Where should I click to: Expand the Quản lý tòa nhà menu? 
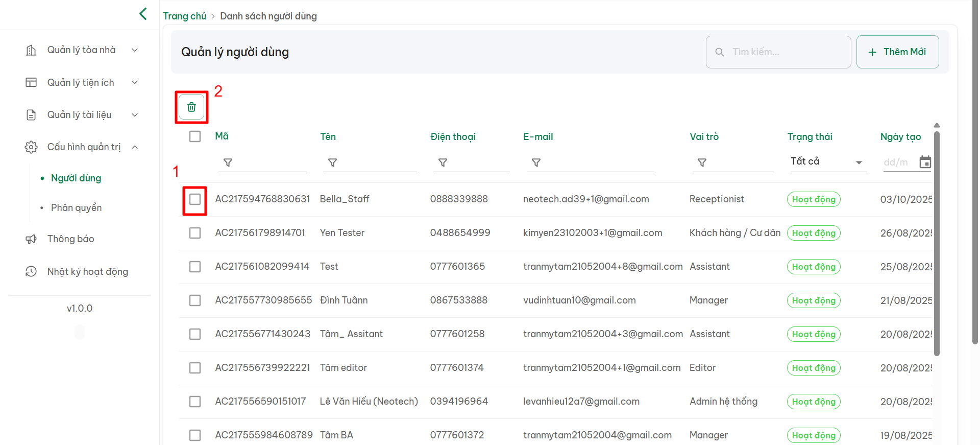[x=82, y=50]
